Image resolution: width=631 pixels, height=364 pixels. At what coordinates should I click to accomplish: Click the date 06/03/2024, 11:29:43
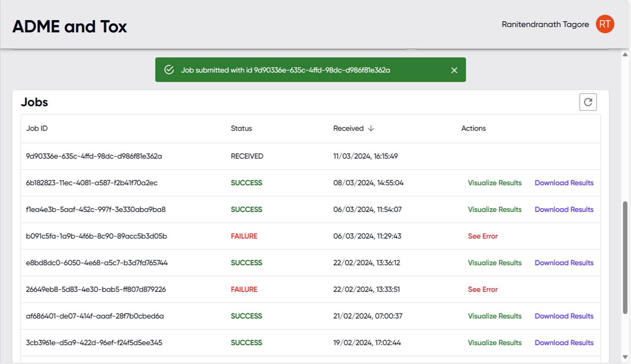coord(367,236)
